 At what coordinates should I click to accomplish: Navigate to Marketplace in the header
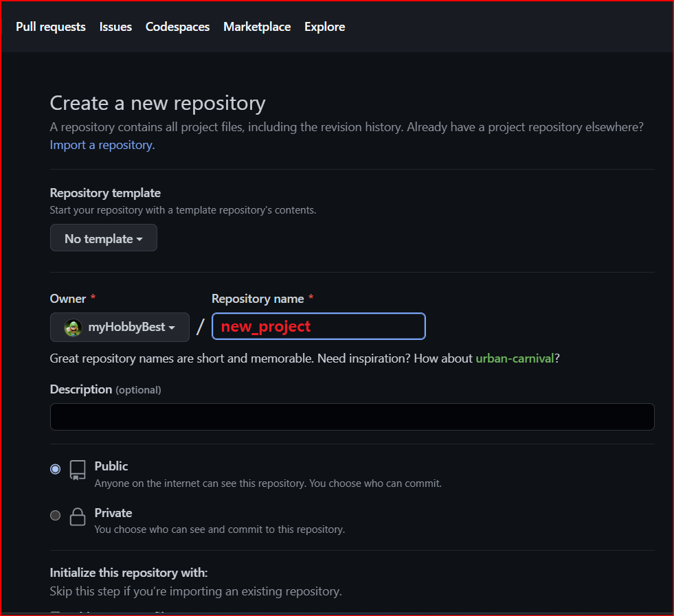coord(257,27)
